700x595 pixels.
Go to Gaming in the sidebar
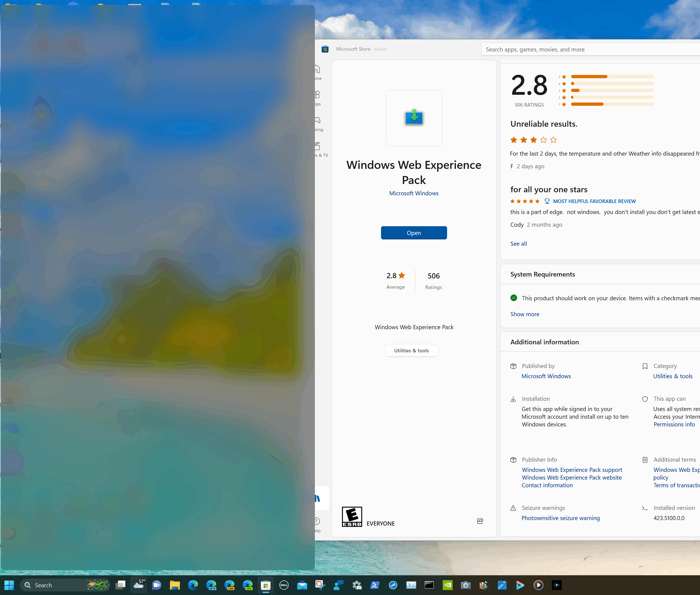click(x=317, y=120)
